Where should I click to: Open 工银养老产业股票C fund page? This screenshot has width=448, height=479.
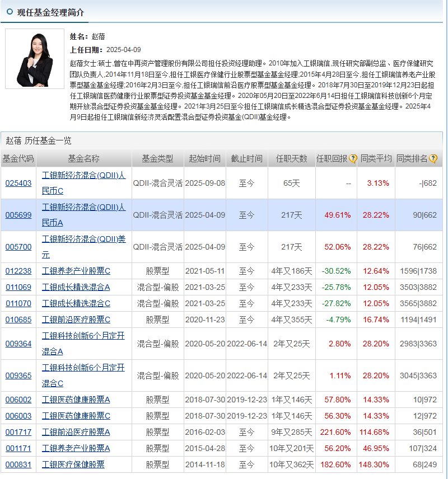coord(76,271)
